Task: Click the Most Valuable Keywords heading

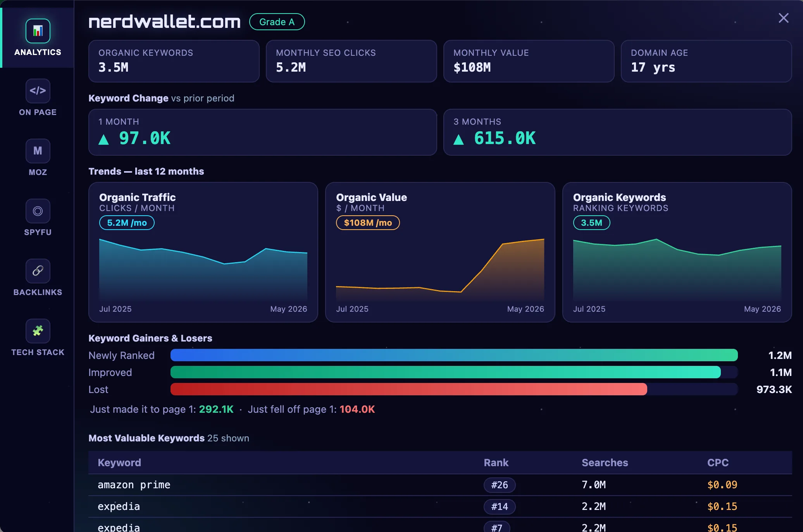Action: tap(146, 438)
